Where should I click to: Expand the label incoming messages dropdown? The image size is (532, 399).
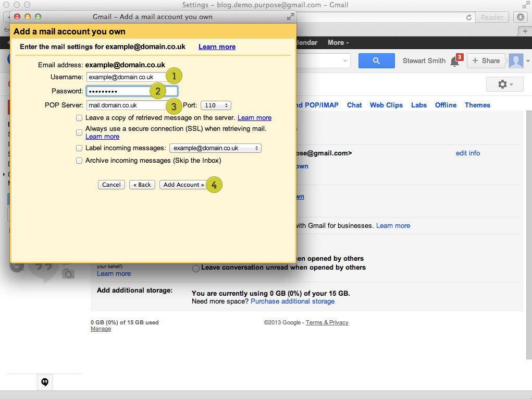(215, 148)
